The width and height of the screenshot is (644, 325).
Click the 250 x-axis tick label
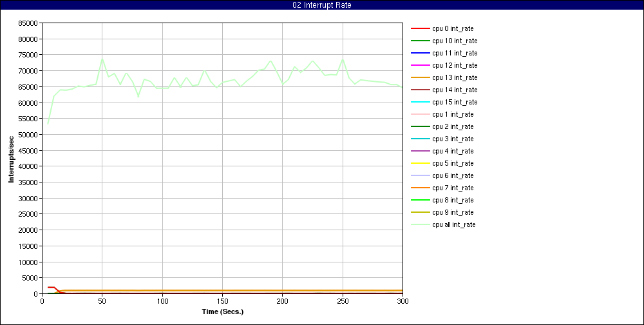click(343, 301)
